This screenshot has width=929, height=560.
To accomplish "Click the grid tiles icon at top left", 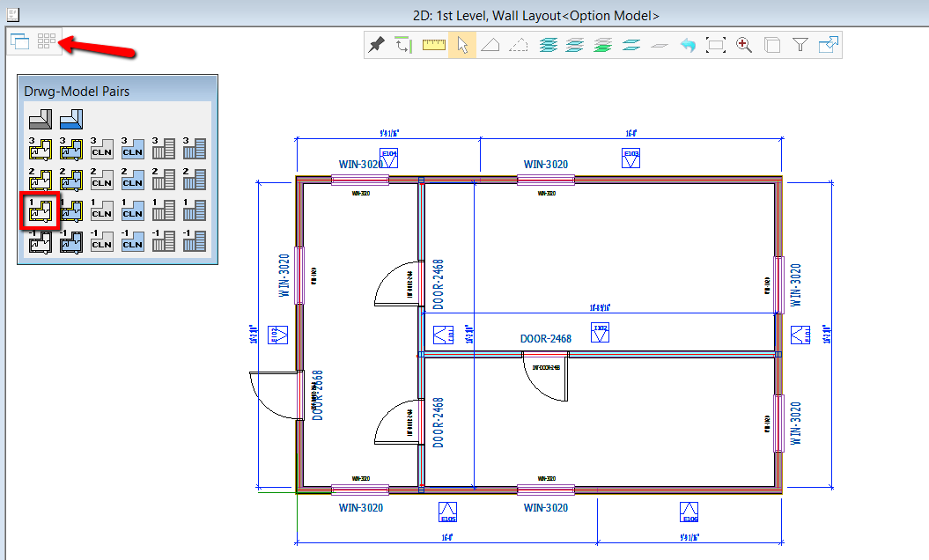I will point(47,41).
